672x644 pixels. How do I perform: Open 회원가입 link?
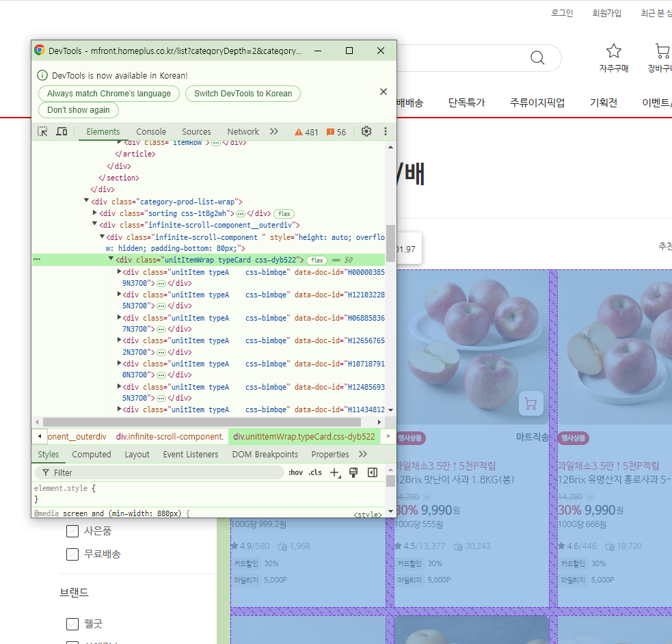607,13
